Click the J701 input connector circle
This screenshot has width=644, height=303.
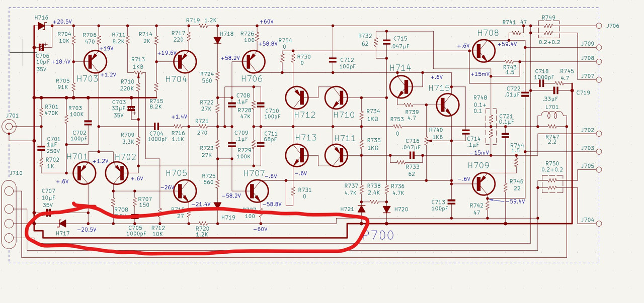click(9, 126)
